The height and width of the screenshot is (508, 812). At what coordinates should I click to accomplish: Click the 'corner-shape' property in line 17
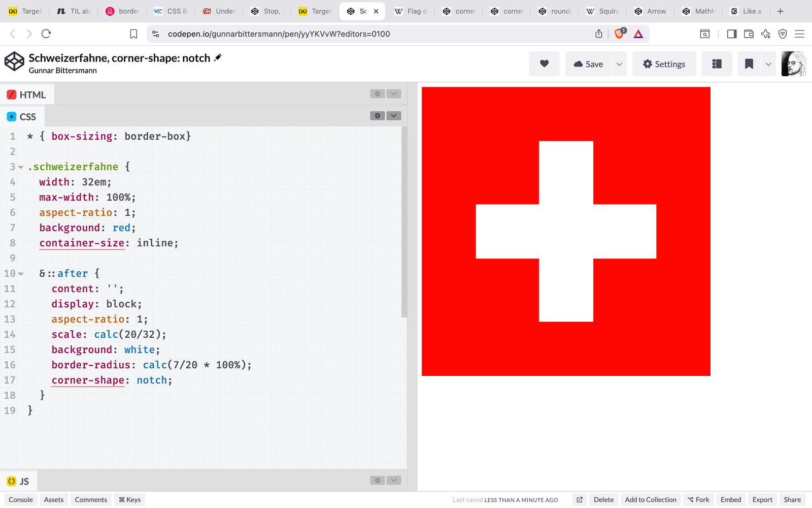click(88, 380)
